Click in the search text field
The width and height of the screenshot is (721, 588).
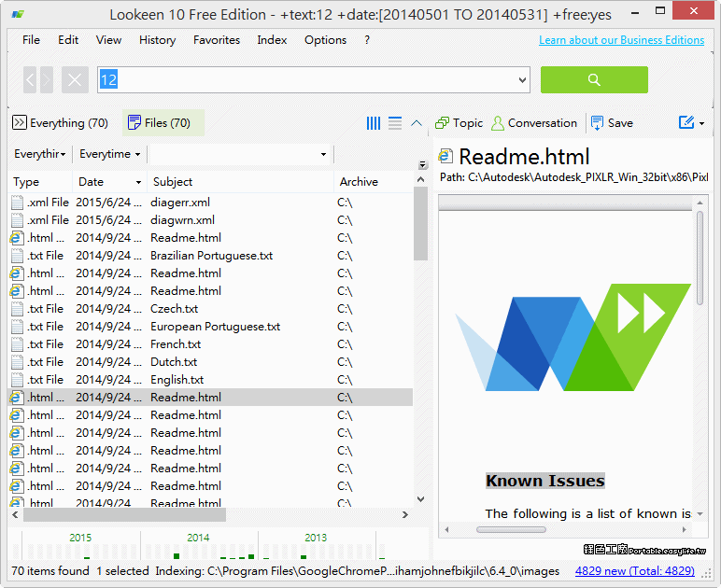coord(306,80)
